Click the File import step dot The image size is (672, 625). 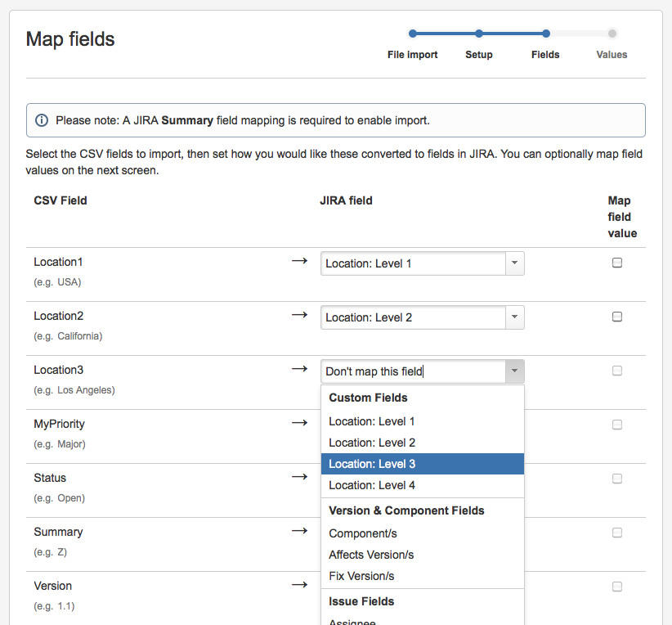point(413,34)
